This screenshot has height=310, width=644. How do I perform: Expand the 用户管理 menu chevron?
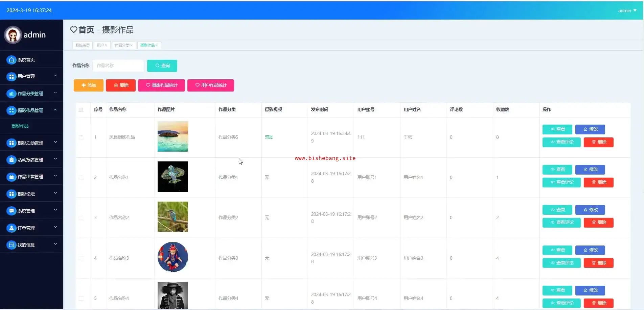(x=55, y=76)
